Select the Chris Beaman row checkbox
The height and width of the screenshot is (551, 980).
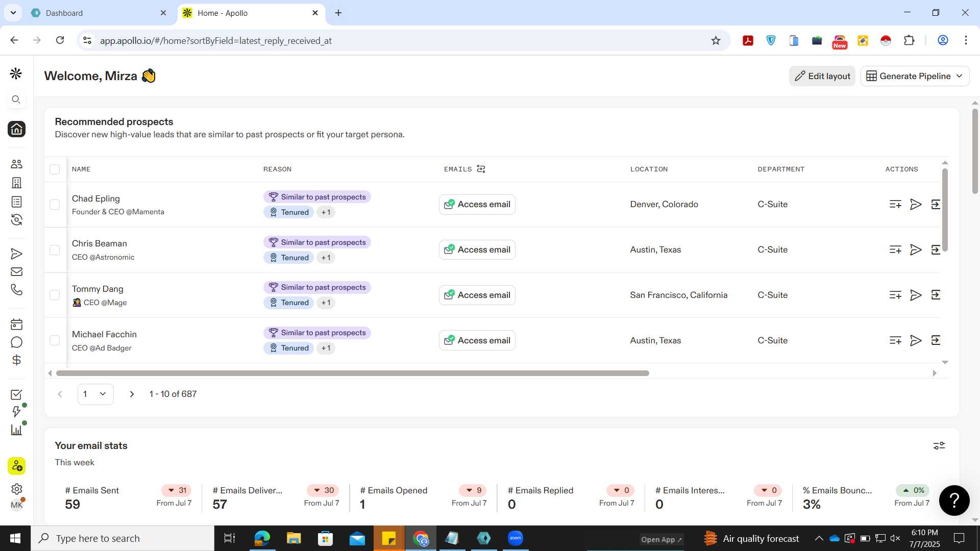55,250
